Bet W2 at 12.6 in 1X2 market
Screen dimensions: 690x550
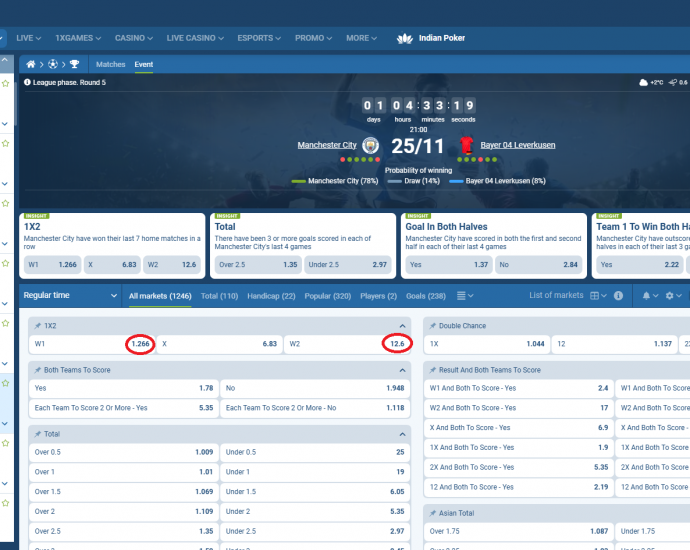coord(347,344)
